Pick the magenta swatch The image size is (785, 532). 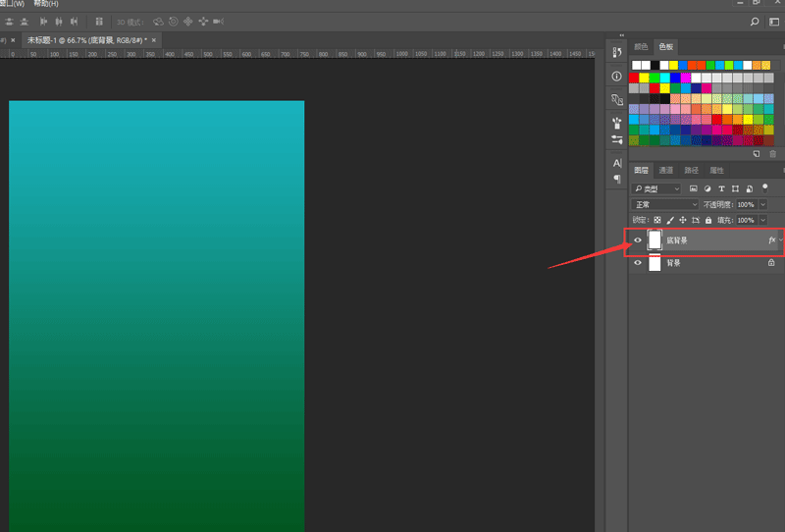click(x=685, y=78)
